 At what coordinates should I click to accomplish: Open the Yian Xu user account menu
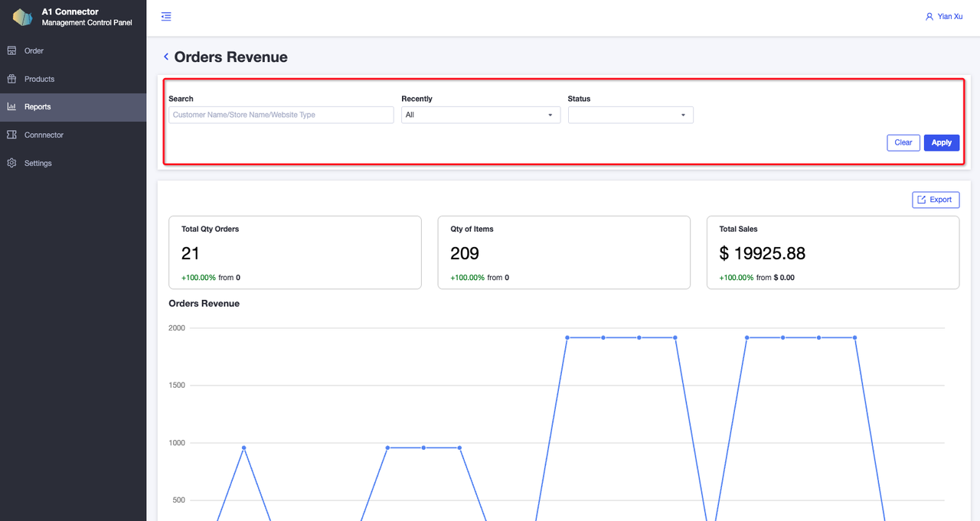point(944,16)
